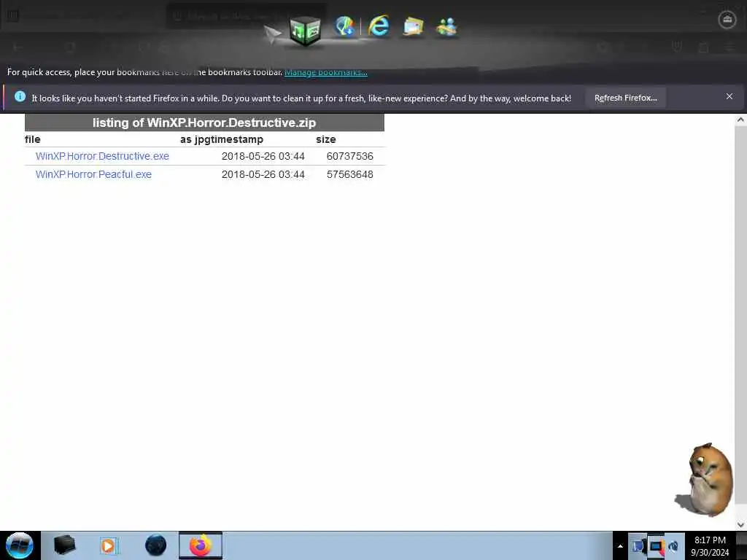
Task: Open the black box taskbar icon
Action: (64, 545)
